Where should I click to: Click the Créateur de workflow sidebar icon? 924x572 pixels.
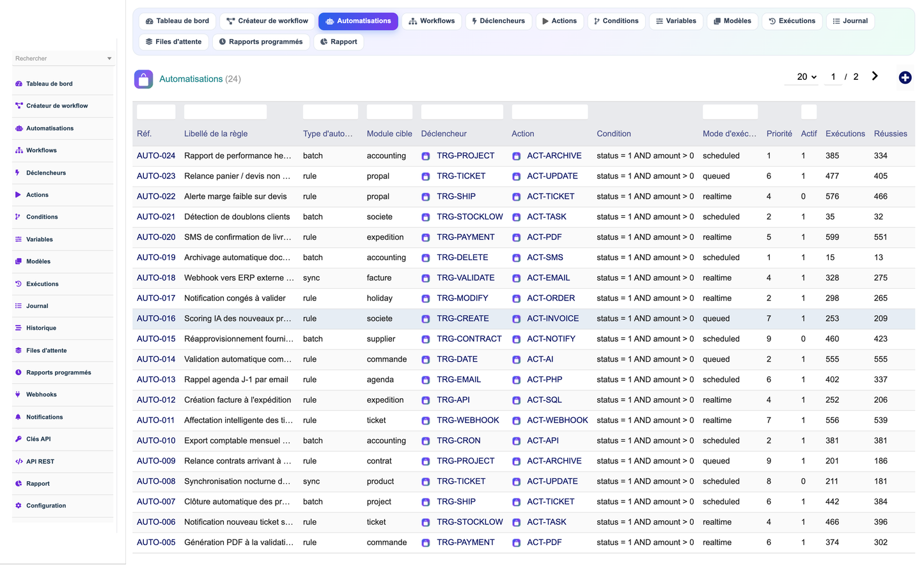[19, 106]
